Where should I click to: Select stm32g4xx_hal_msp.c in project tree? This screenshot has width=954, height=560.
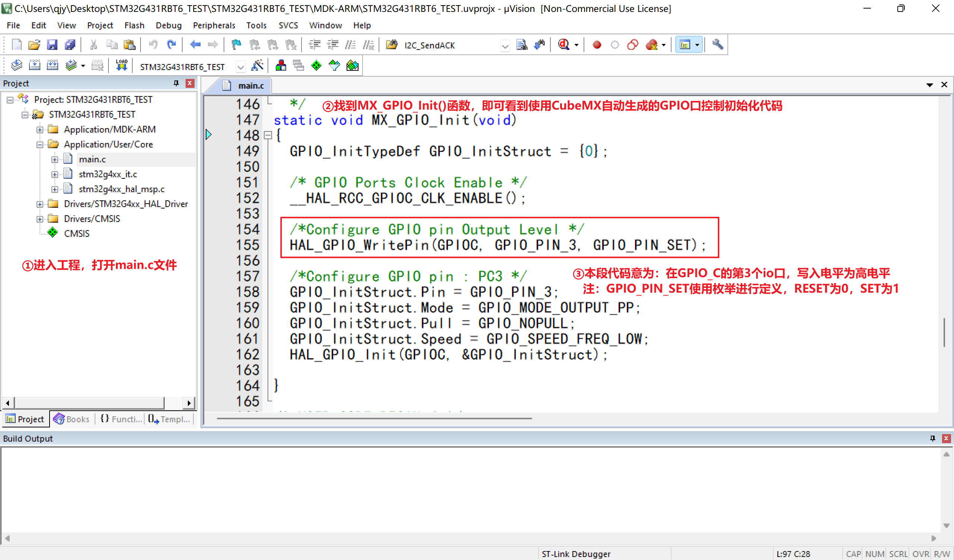tap(121, 189)
